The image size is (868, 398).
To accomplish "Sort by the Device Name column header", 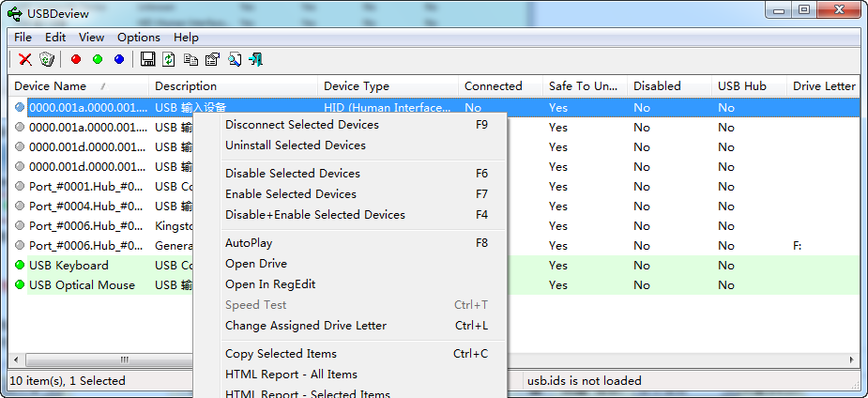I will pos(58,86).
